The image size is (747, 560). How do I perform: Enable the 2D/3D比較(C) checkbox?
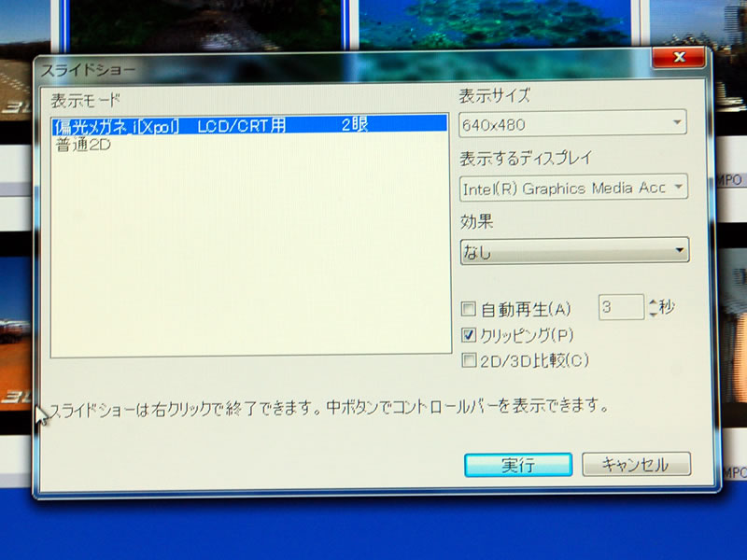coord(469,360)
